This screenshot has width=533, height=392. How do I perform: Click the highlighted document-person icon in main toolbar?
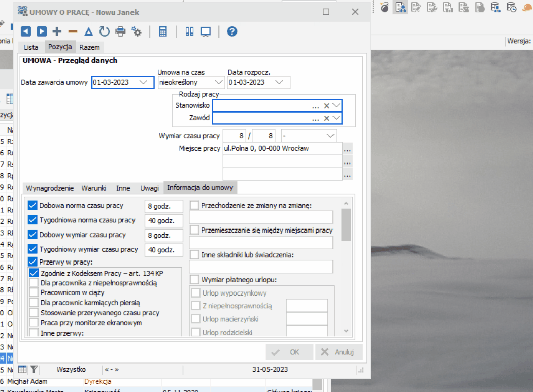[401, 7]
